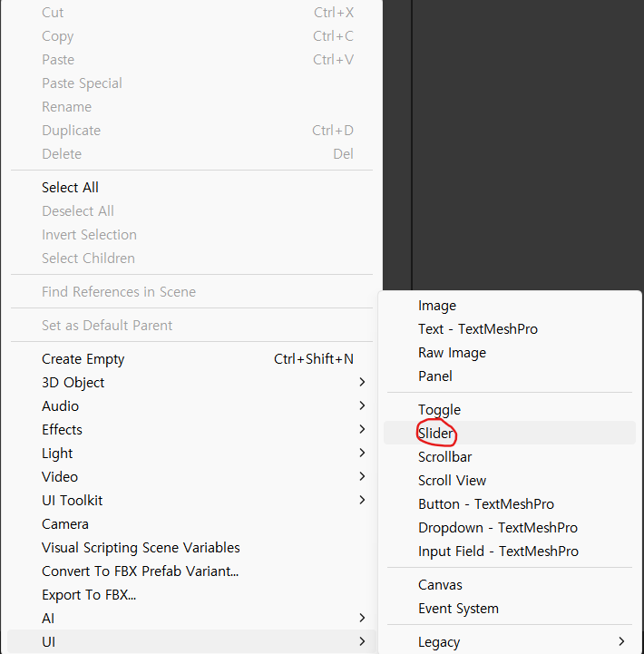644x654 pixels.
Task: Expand the Audio submenu arrow
Action: (362, 405)
